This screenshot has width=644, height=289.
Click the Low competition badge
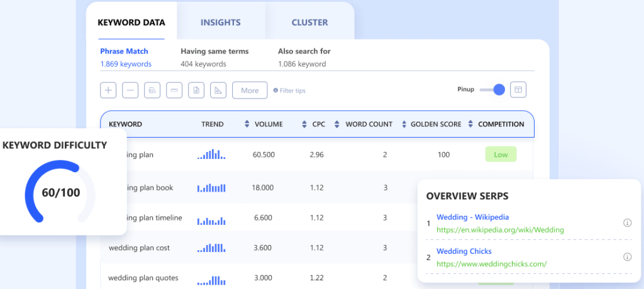(x=501, y=155)
